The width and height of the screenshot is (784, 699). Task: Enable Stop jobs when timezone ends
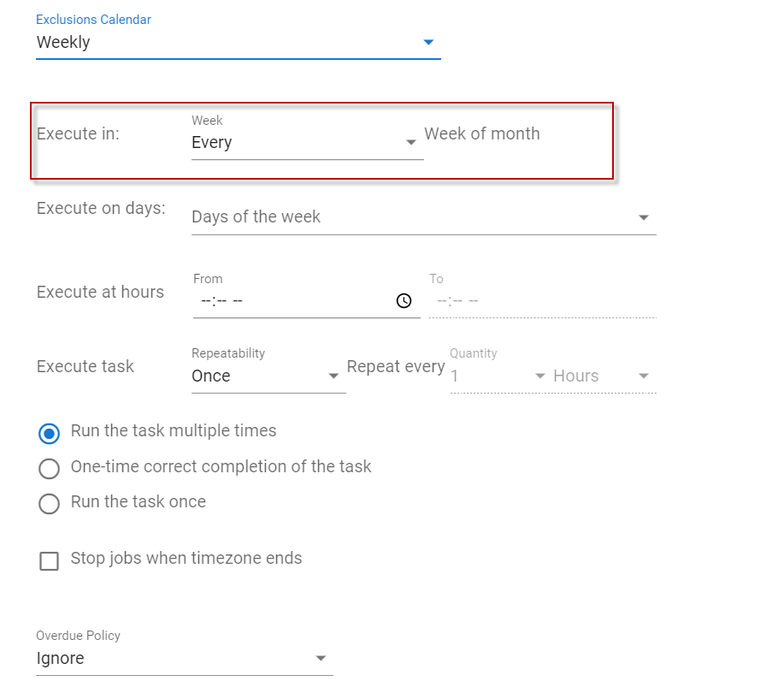point(49,561)
